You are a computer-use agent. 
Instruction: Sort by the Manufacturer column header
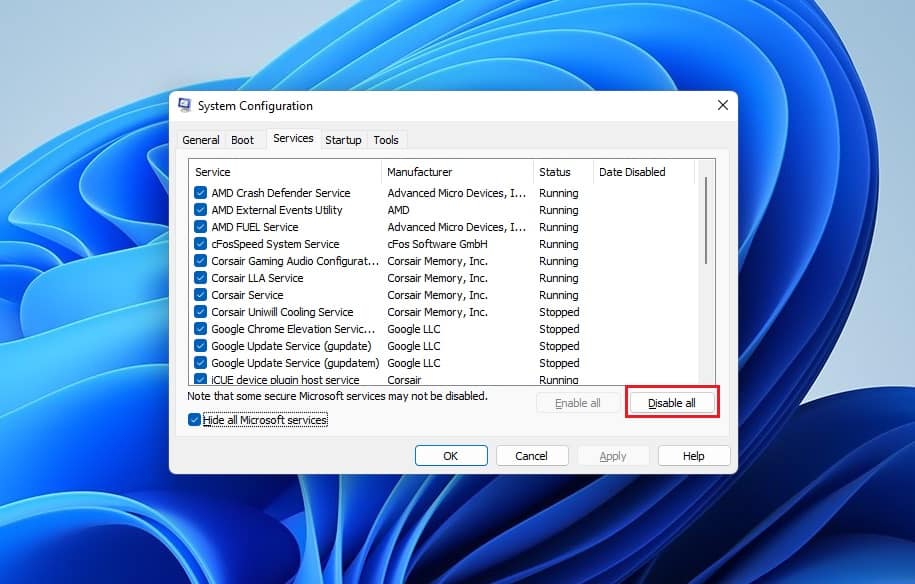(x=457, y=172)
